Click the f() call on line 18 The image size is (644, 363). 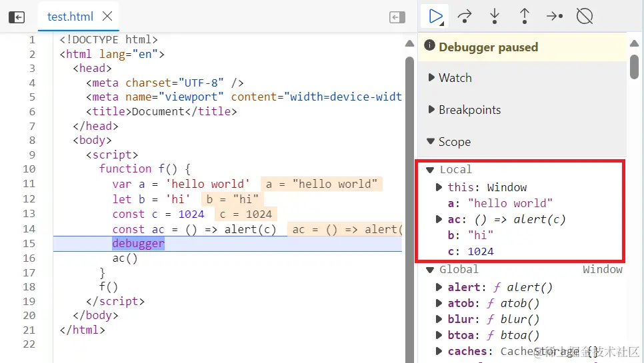pos(109,286)
